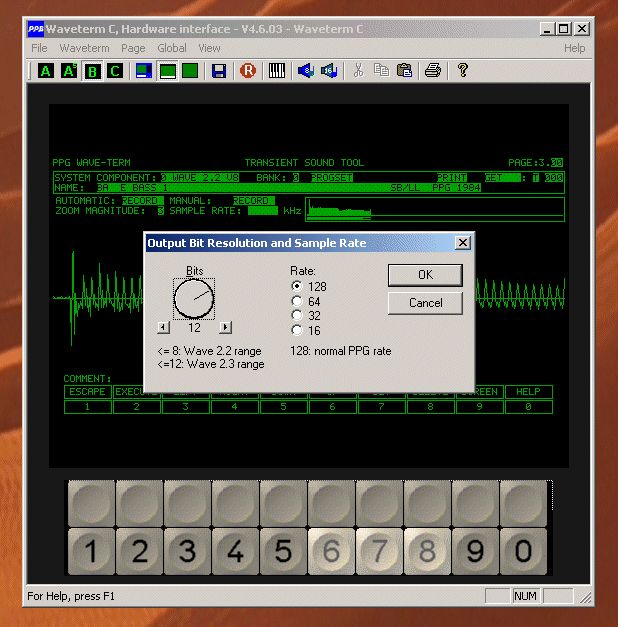Click the scissors cut icon
Screen dimensions: 618x627
click(x=358, y=71)
